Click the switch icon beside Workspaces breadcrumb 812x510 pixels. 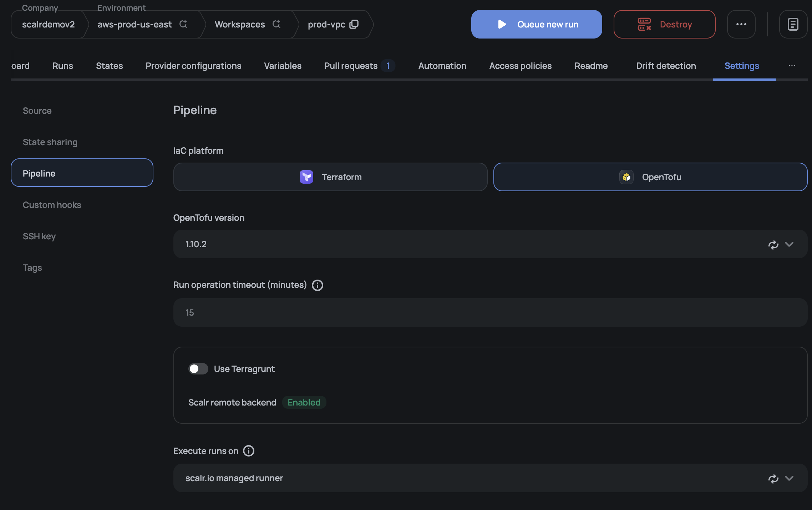276,24
